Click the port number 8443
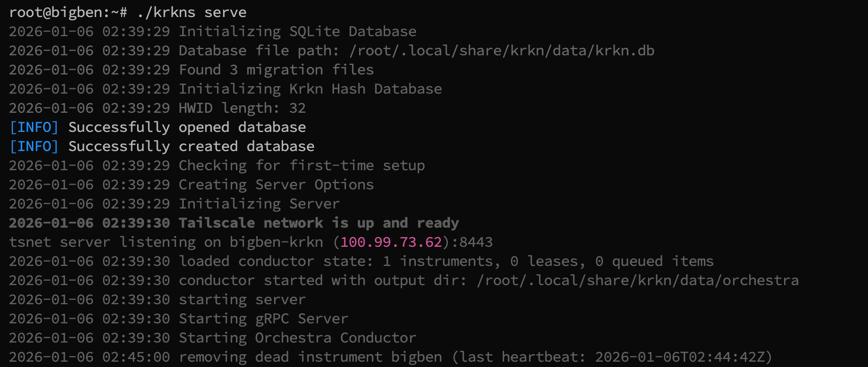The width and height of the screenshot is (868, 367). tap(476, 242)
